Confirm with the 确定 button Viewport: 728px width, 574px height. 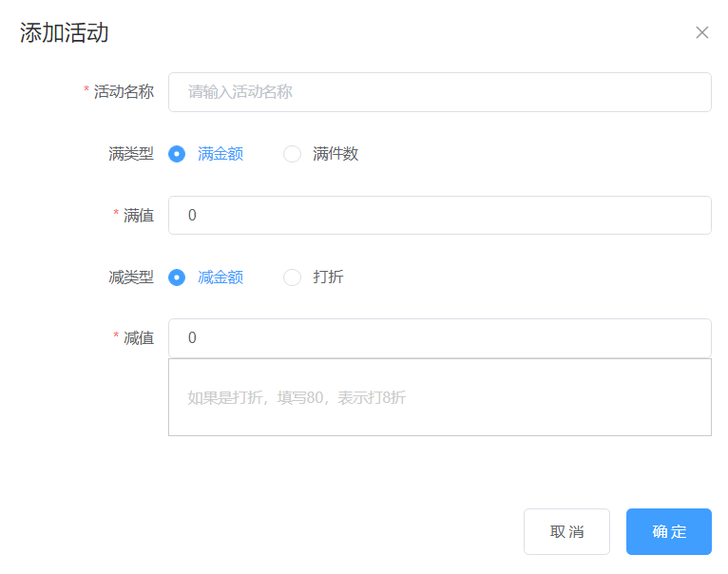668,531
